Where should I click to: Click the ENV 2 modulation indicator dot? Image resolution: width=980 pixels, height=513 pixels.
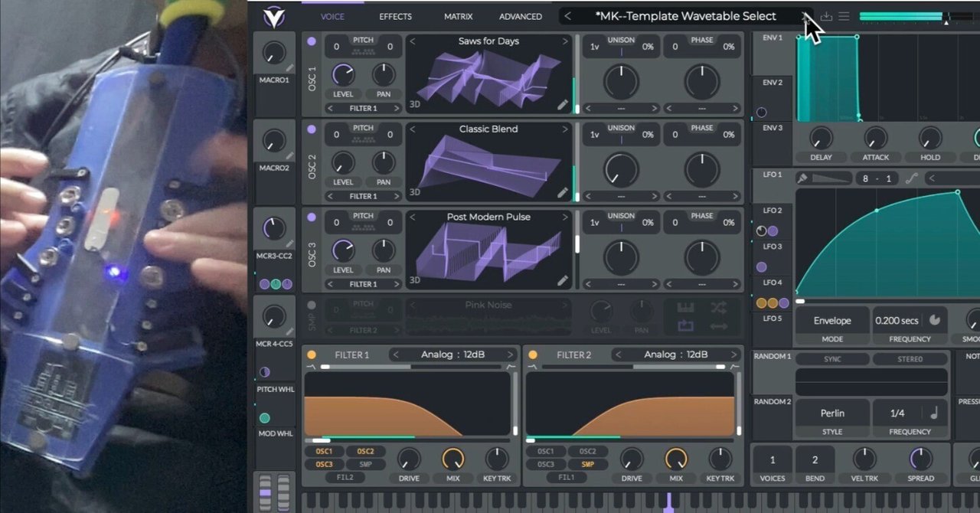[761, 113]
